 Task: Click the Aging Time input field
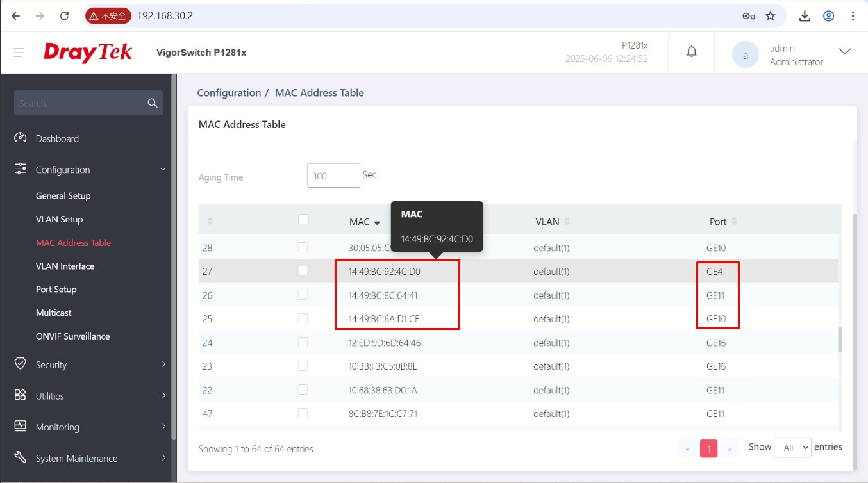(x=333, y=176)
